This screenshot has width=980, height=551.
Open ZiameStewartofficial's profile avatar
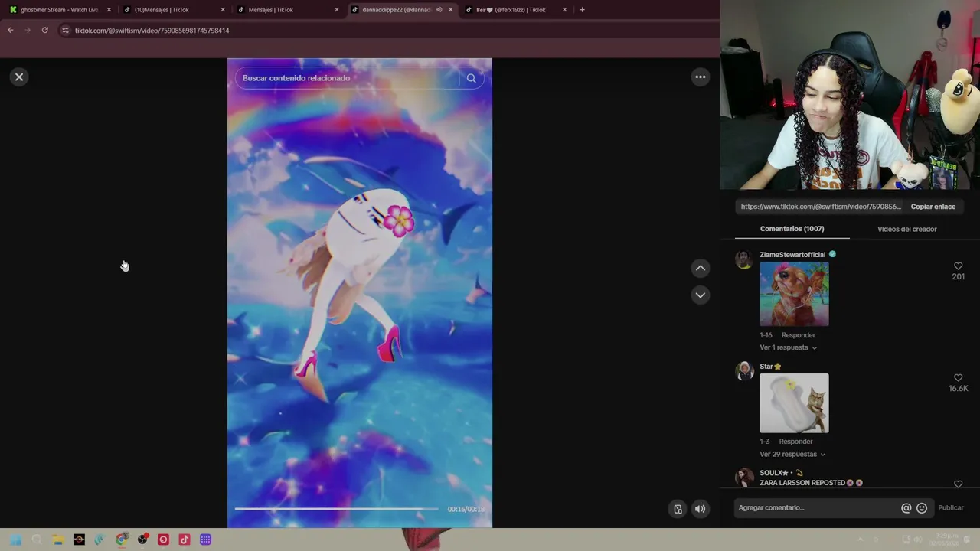744,259
